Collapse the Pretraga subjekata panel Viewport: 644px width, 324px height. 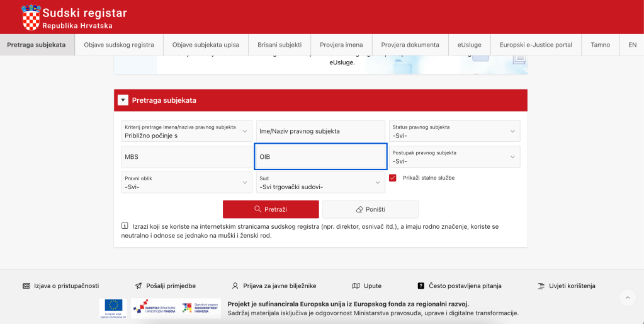123,100
